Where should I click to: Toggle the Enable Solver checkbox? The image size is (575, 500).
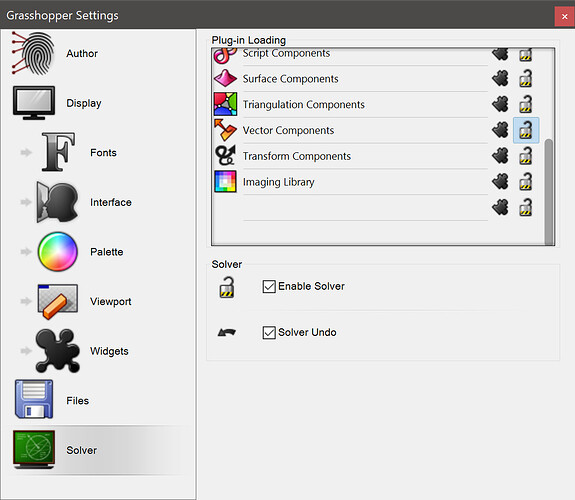269,287
